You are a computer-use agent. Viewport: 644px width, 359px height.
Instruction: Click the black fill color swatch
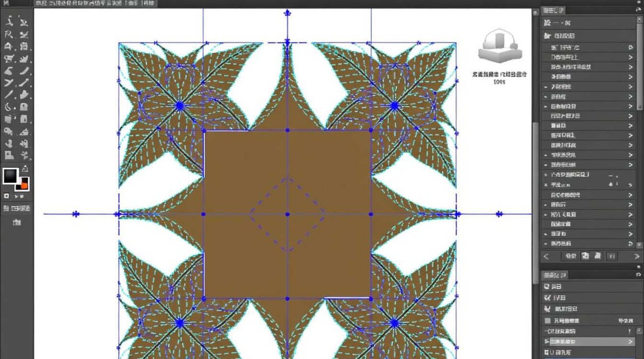[x=11, y=176]
